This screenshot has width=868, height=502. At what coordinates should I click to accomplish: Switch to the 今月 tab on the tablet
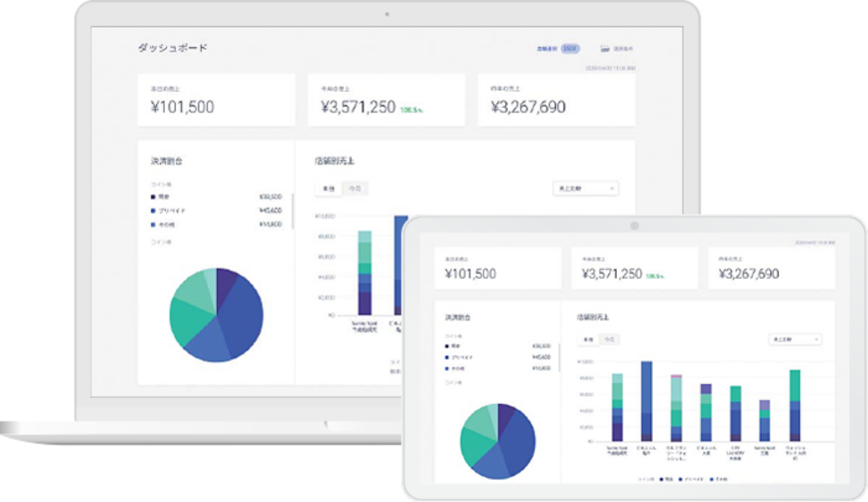point(609,340)
